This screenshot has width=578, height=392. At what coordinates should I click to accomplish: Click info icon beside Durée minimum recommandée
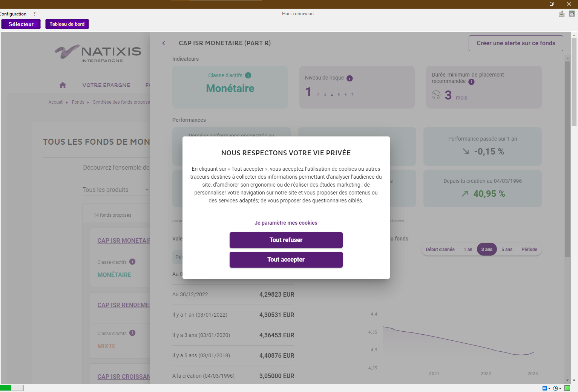point(471,82)
